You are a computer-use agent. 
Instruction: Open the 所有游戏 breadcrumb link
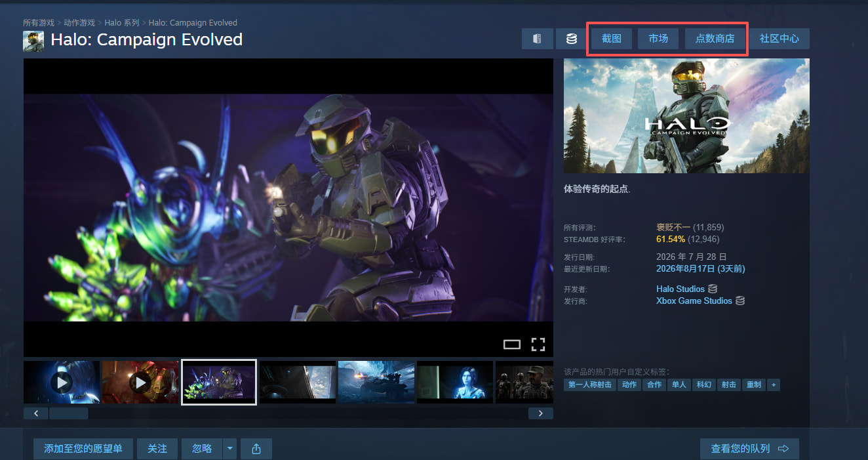(39, 23)
